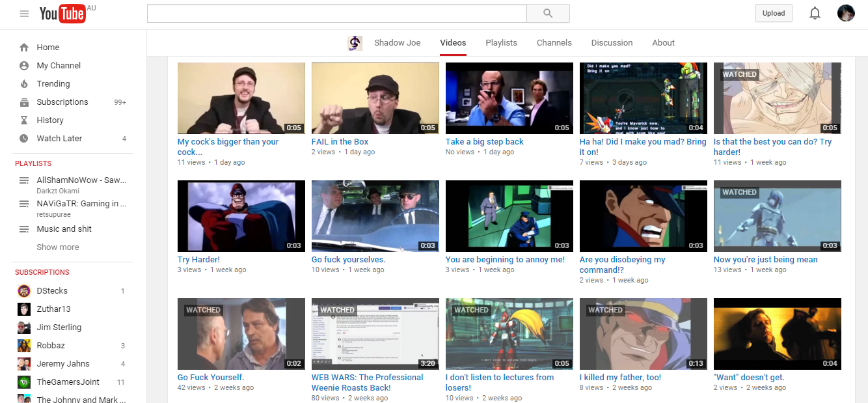
Task: Switch to the About tab
Action: [x=664, y=43]
